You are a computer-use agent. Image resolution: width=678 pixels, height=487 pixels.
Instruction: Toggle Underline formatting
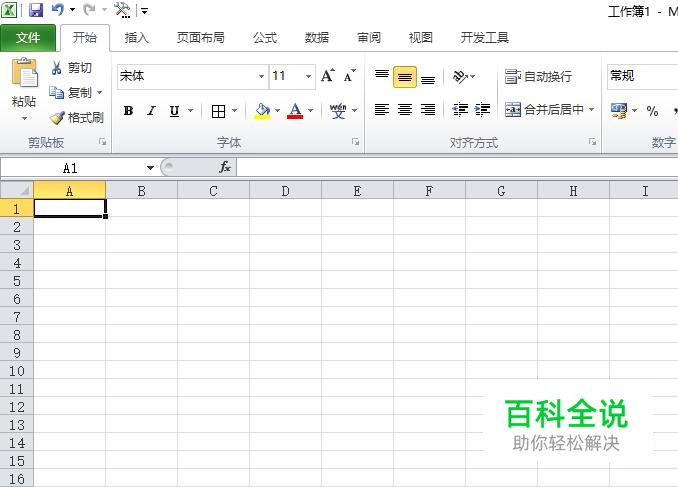coord(174,111)
